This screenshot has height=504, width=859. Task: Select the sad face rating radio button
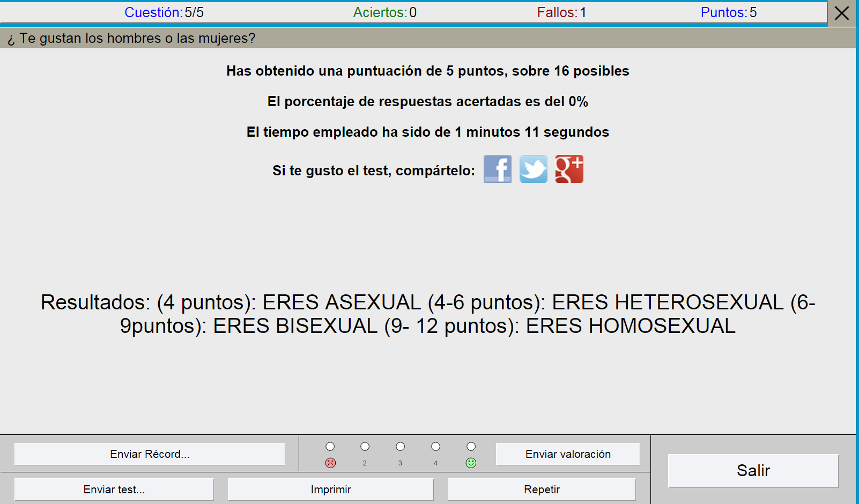330,447
